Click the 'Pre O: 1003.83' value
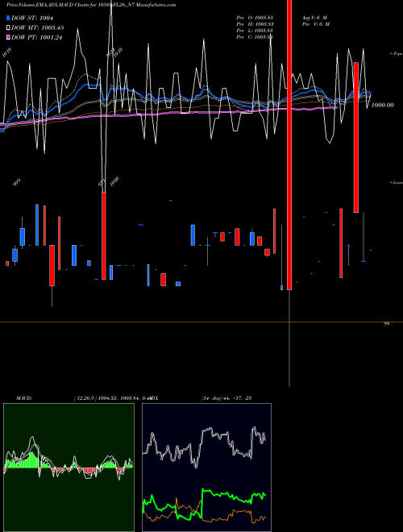Image resolution: width=403 pixels, height=532 pixels. (255, 17)
